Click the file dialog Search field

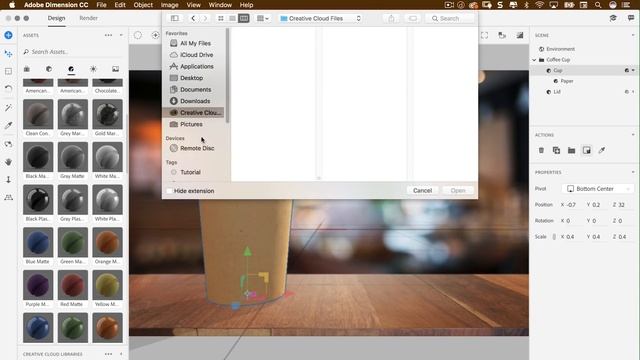click(x=450, y=18)
